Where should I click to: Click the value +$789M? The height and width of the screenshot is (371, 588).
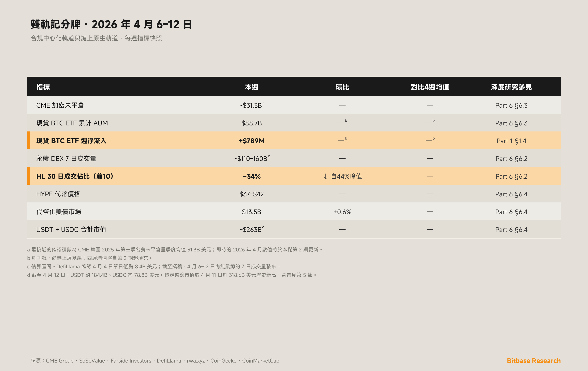[x=252, y=141]
